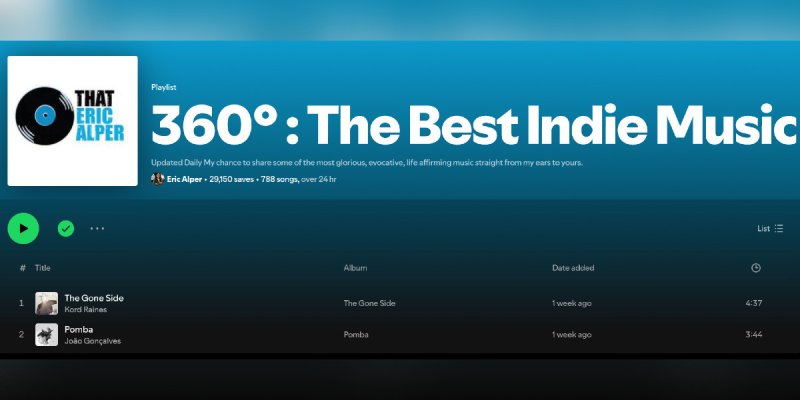Click the Updated Daily playlist description

click(x=367, y=163)
